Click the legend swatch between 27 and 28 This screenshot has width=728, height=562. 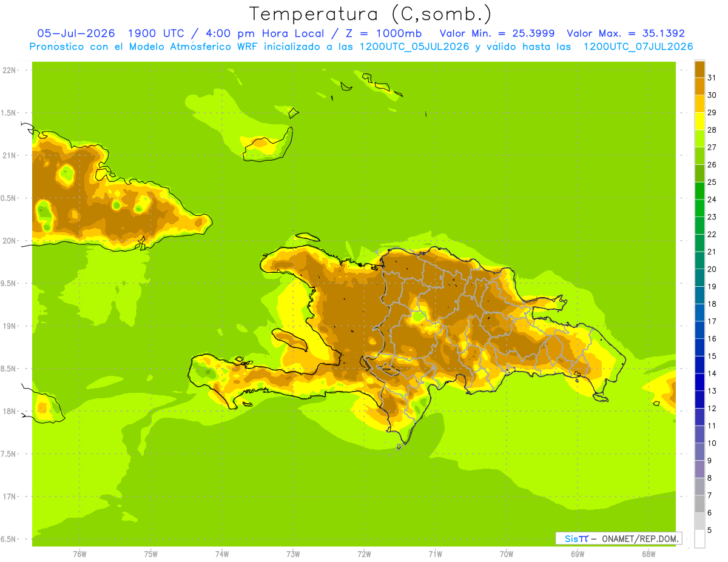click(x=699, y=138)
